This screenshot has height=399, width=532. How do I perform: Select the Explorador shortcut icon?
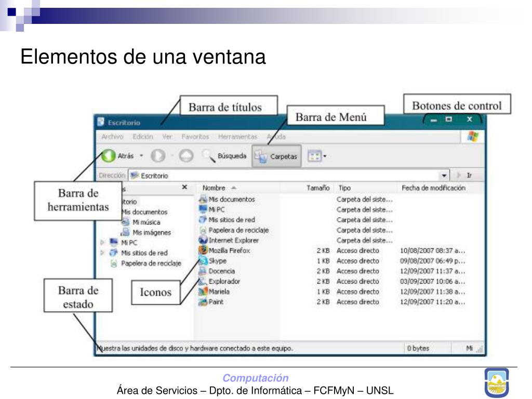tap(203, 281)
